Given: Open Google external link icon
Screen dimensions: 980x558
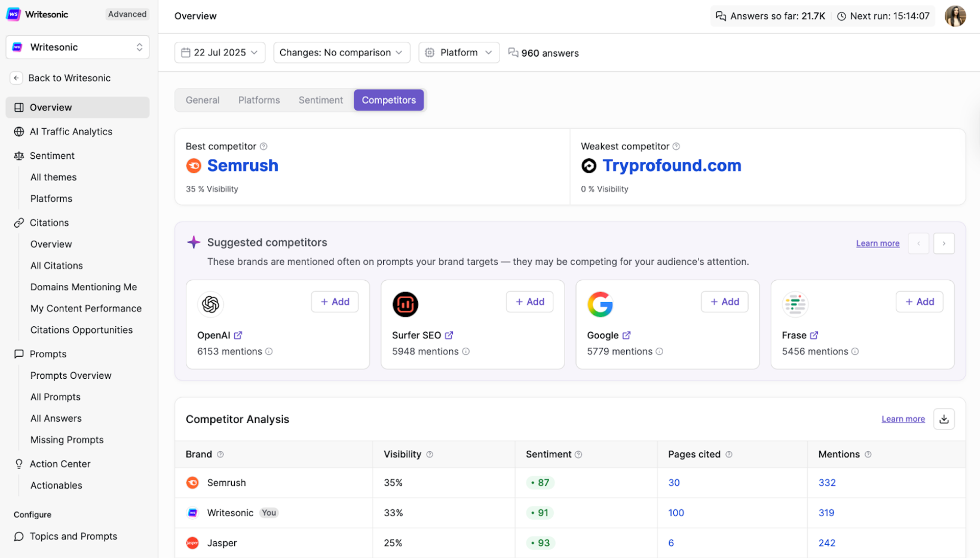Looking at the screenshot, I should (626, 335).
